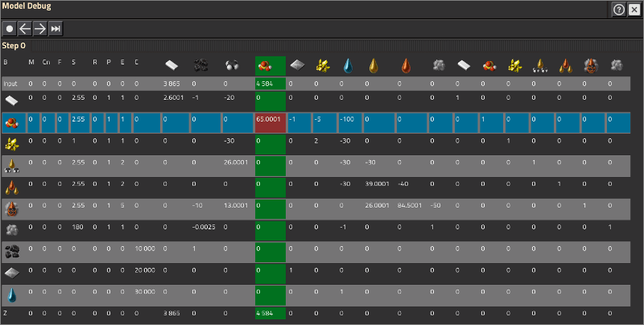Click the water drop icon in the bottom row
This screenshot has width=644, height=325.
[12, 291]
